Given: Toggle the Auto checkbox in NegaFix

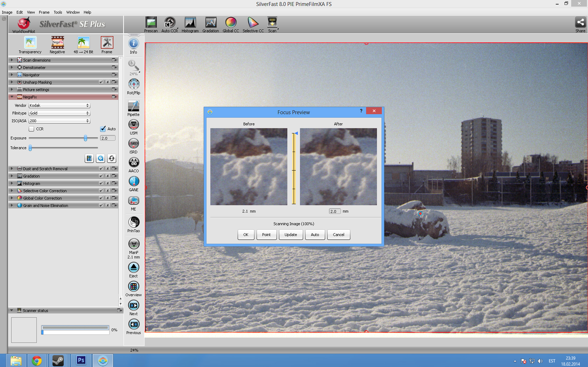Looking at the screenshot, I should 103,129.
